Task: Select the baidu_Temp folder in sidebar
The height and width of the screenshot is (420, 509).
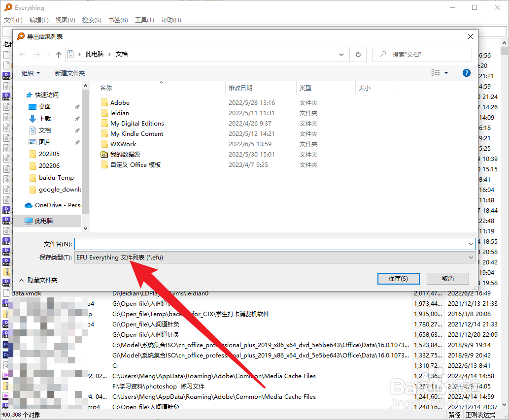Action: 52,178
